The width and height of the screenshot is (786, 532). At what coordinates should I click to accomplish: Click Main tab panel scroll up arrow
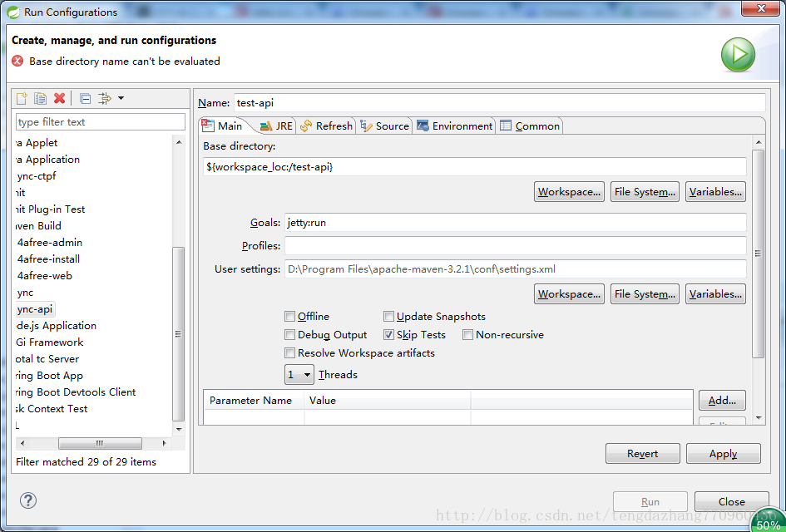pyautogui.click(x=759, y=143)
